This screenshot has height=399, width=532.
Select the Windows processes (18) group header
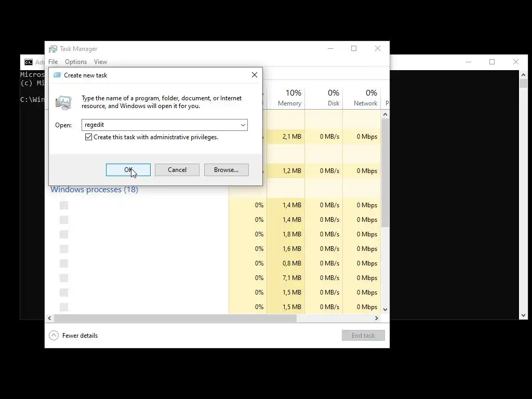click(x=95, y=189)
